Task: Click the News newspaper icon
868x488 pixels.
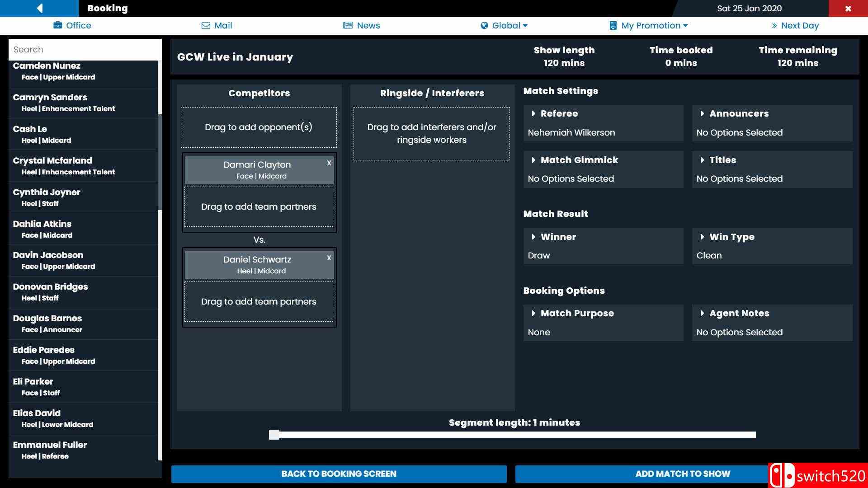Action: (348, 25)
